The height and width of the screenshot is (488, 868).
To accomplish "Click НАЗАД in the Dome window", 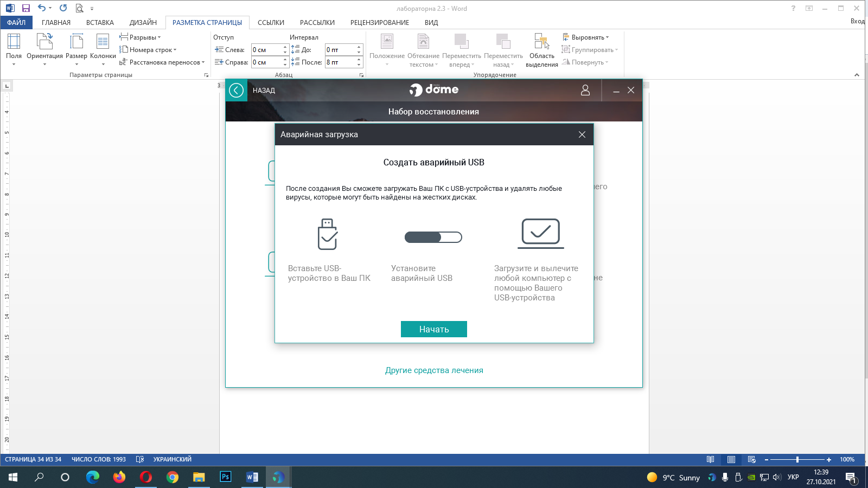I will 264,91.
